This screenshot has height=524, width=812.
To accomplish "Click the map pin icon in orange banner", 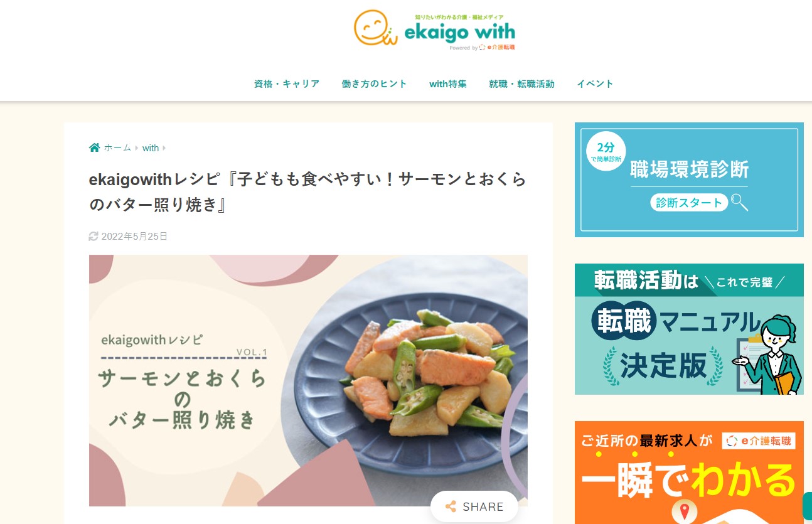I will [684, 511].
